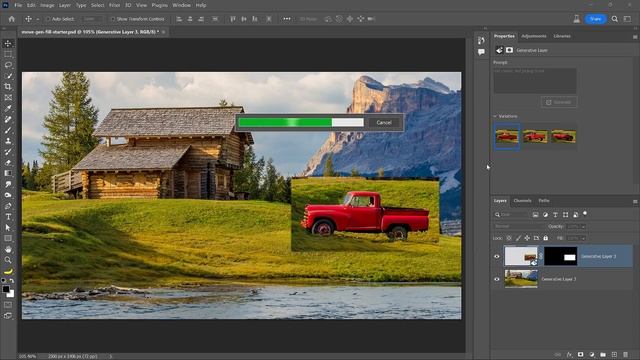Screen dimensions: 640x360
Task: Select the Eyedropper tool
Action: click(x=8, y=108)
